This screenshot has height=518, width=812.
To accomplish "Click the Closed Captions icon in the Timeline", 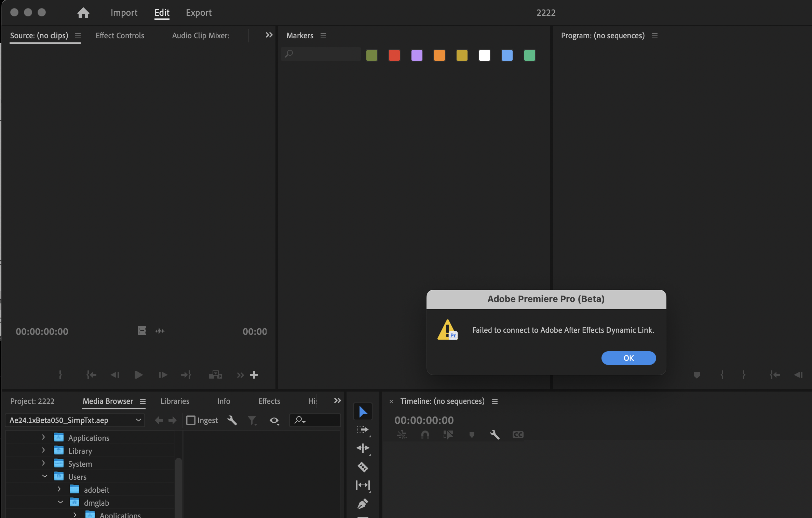I will (518, 435).
